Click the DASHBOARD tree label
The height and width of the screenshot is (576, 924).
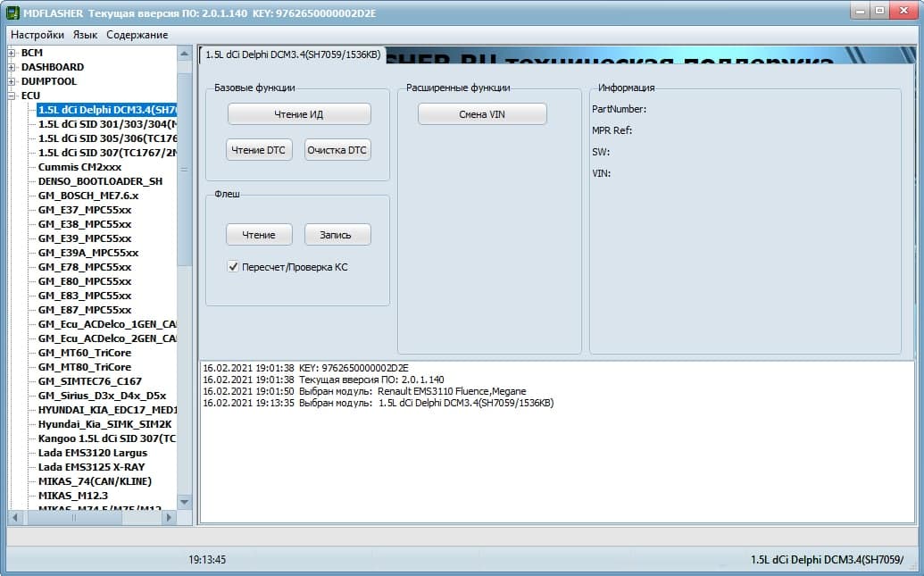click(x=53, y=67)
